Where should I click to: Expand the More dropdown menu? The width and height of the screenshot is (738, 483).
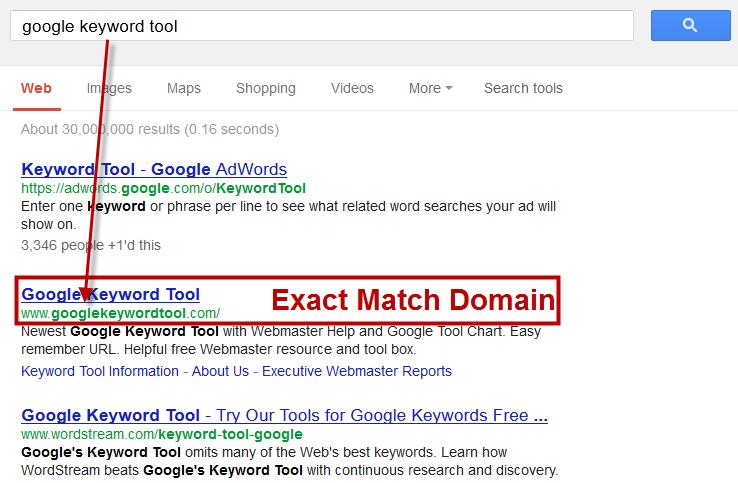430,88
